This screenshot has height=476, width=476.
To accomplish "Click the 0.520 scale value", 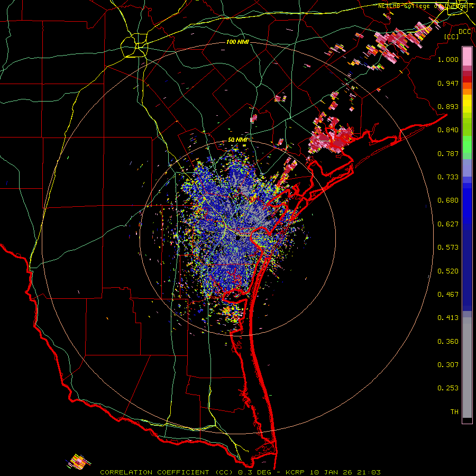I will pos(448,271).
